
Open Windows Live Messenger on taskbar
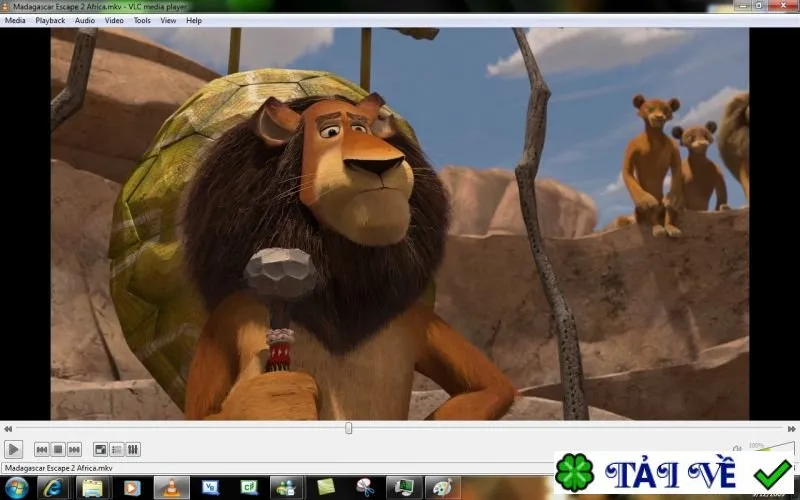(x=287, y=488)
